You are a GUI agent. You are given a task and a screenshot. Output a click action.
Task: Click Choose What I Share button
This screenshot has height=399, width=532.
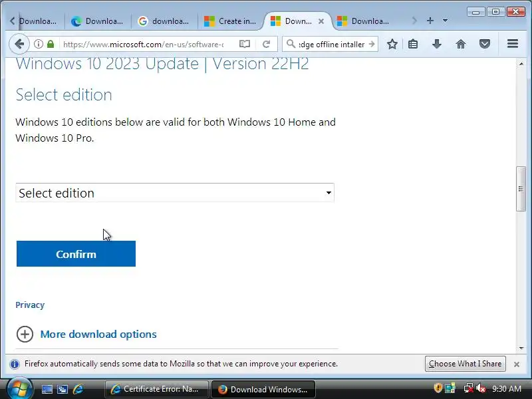coord(465,364)
